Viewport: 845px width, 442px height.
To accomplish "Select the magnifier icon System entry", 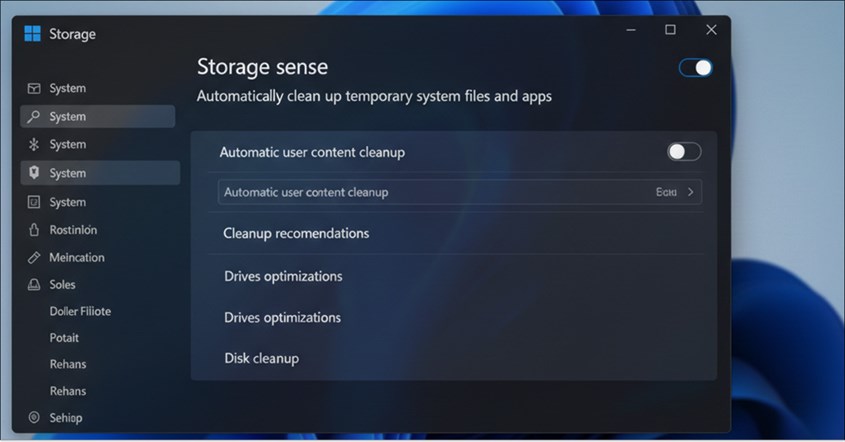I will tap(98, 116).
